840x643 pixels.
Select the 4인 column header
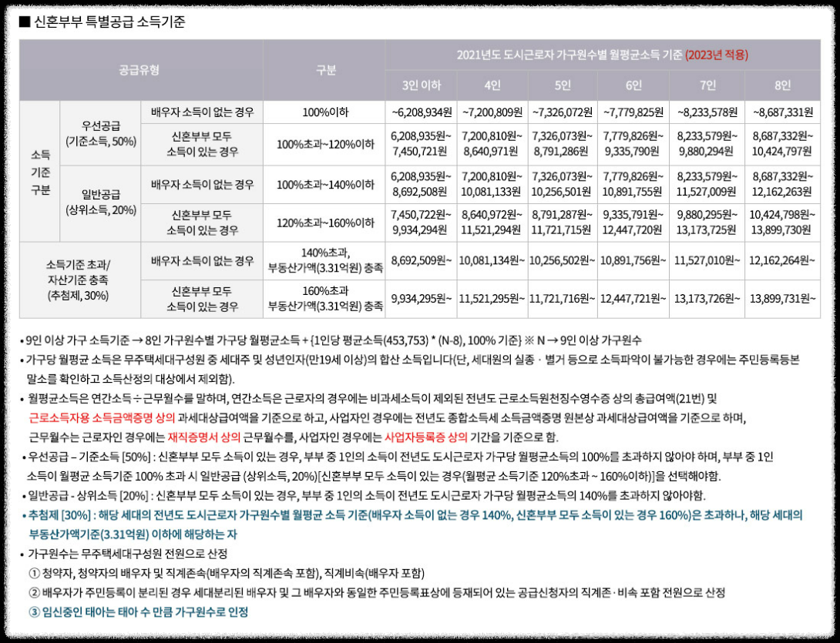point(492,86)
